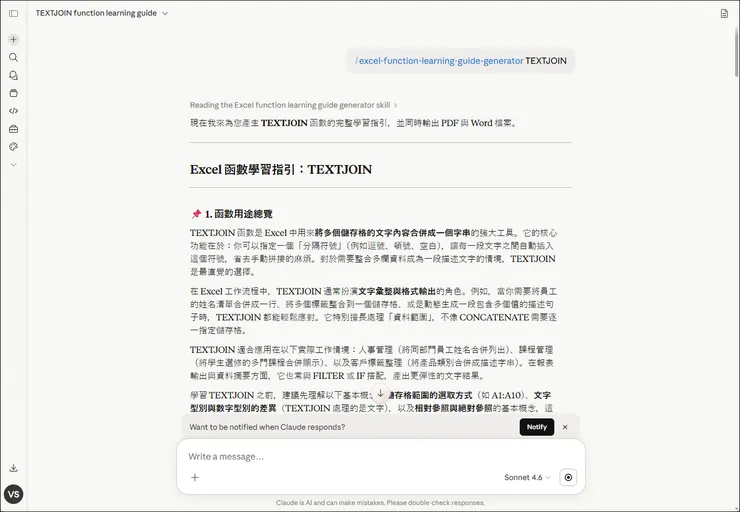740x512 pixels.
Task: Open the search icon in sidebar
Action: coord(14,58)
